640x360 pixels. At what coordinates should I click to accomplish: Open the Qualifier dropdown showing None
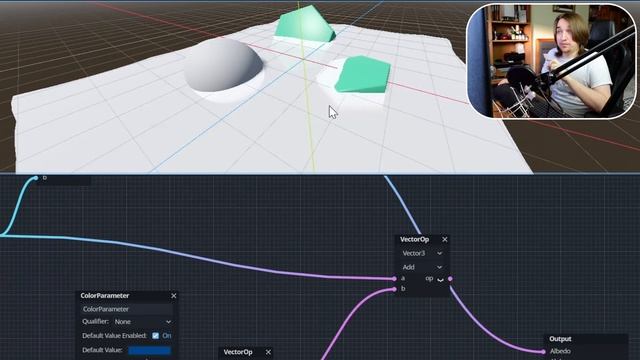[x=142, y=322]
